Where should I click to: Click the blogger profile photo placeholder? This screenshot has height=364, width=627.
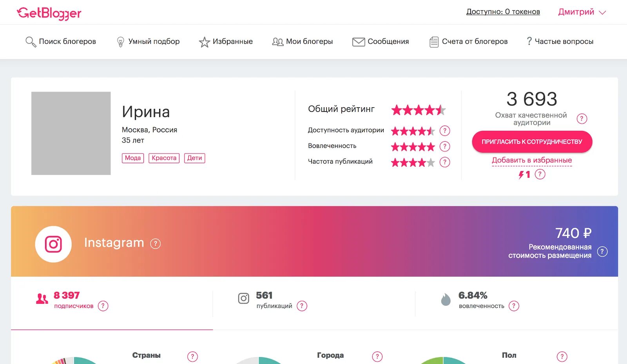71,133
